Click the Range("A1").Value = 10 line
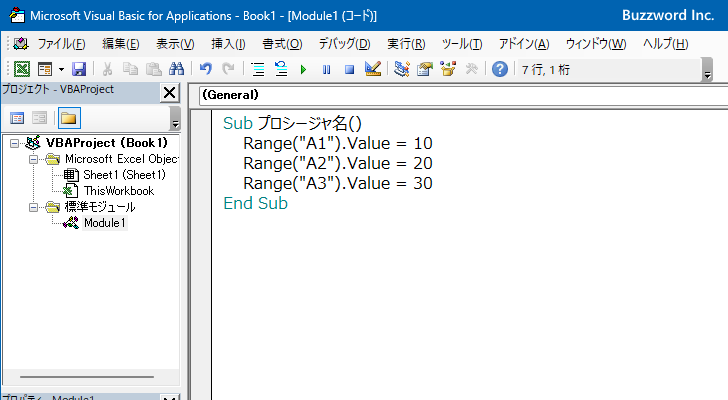The image size is (728, 400). [x=338, y=143]
